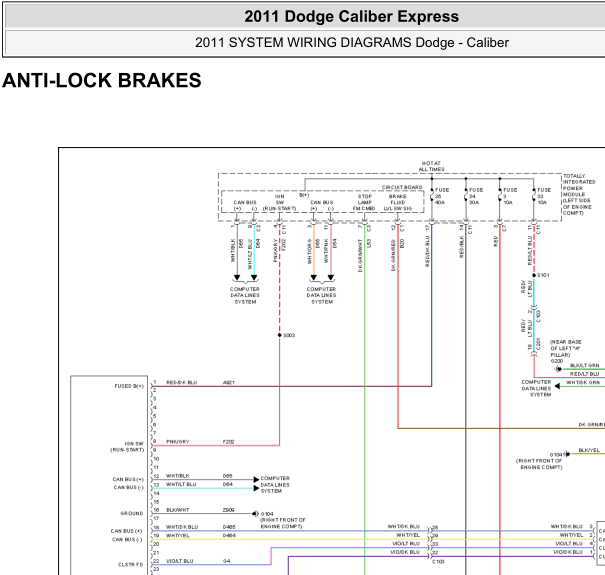Click "G104" ground label next to Z909
Image resolution: width=605 pixels, height=575 pixels.
(x=267, y=514)
